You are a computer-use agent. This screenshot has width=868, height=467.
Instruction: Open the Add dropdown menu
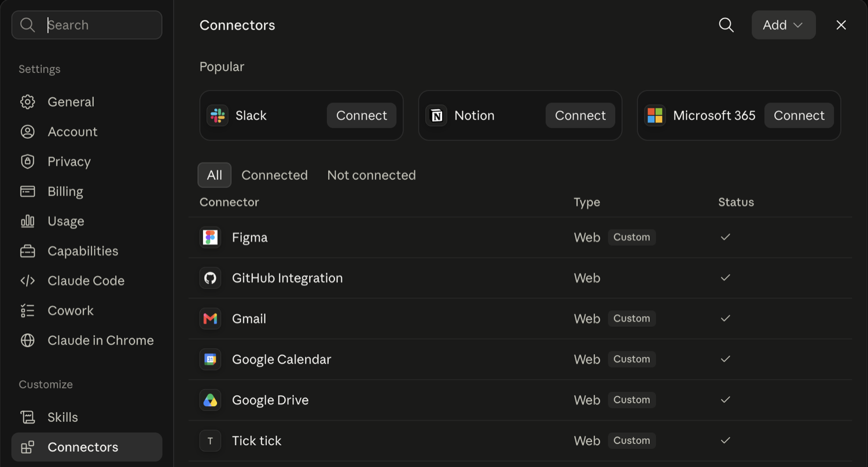click(x=784, y=25)
